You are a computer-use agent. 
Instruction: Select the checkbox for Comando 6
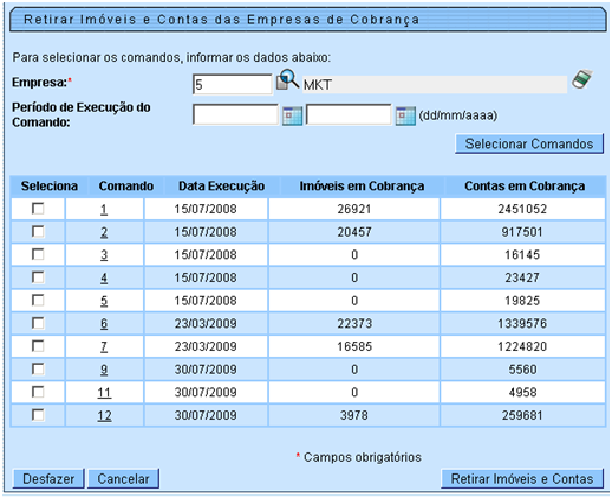click(x=39, y=323)
